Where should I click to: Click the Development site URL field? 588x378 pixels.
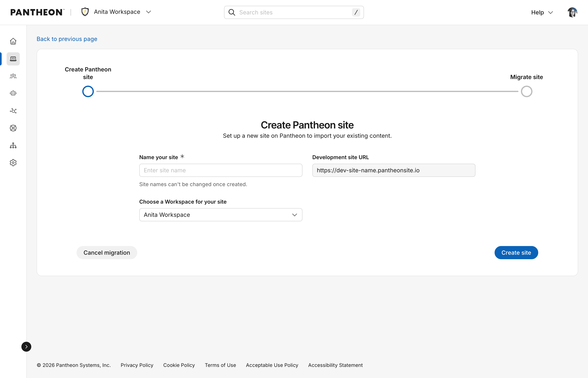[394, 170]
